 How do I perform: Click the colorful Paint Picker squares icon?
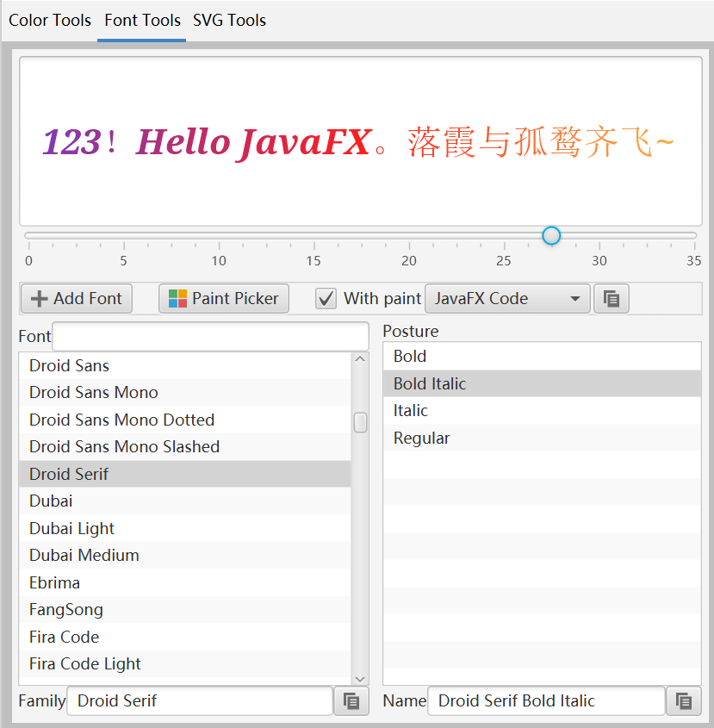coord(177,299)
